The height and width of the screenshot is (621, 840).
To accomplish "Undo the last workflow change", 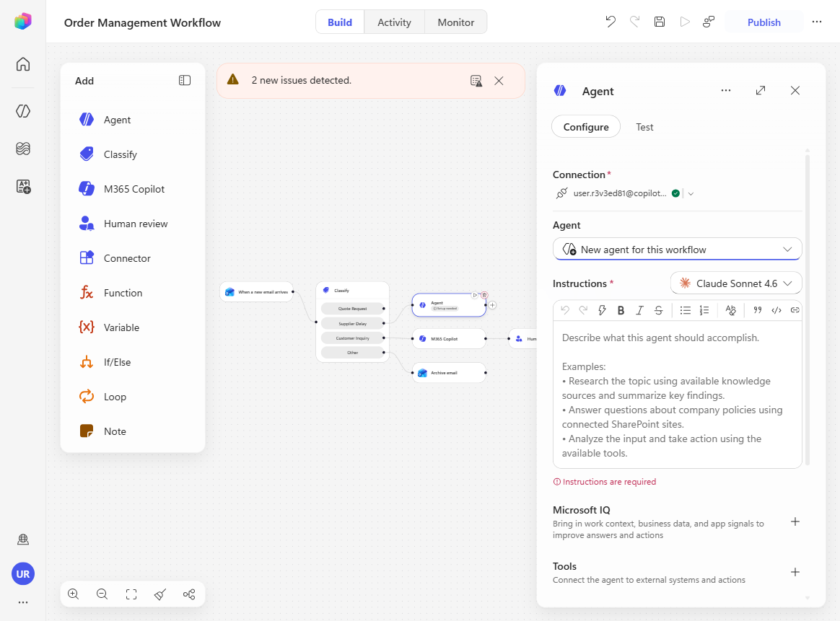I will (x=611, y=22).
